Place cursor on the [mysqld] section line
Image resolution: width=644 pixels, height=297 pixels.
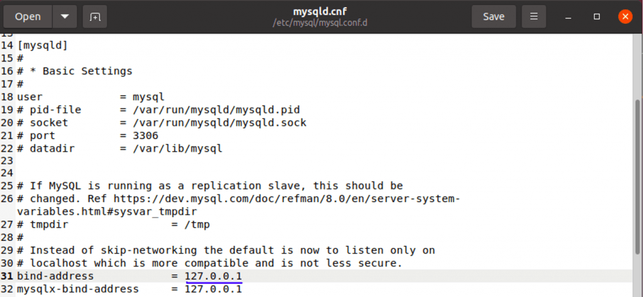42,45
